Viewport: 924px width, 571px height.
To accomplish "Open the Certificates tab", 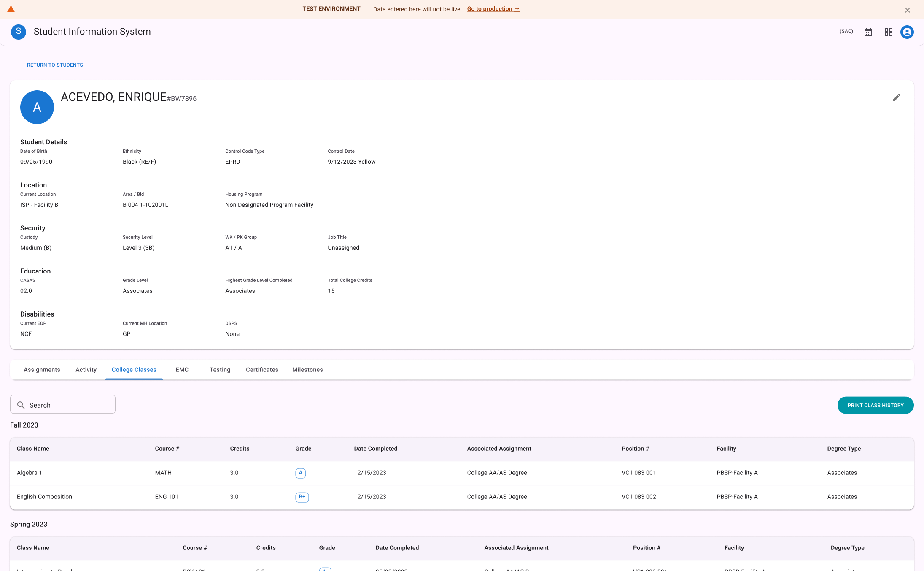I will (262, 370).
